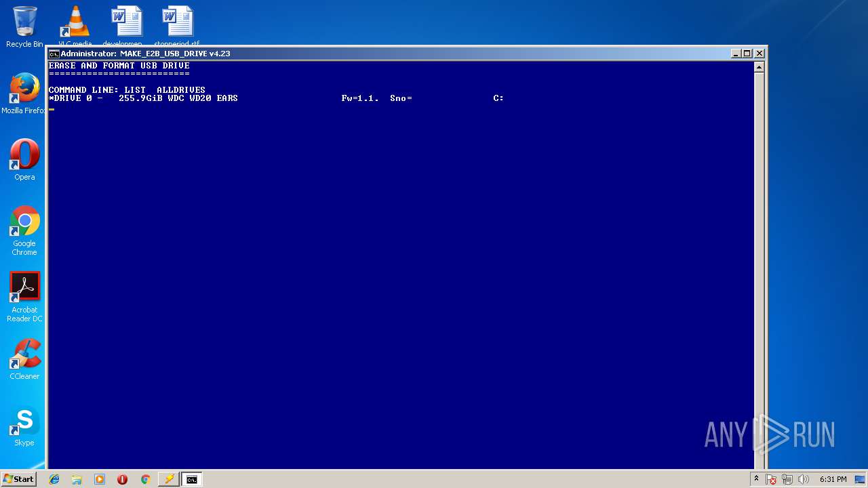Open Google Chrome desktop shortcut

(24, 230)
